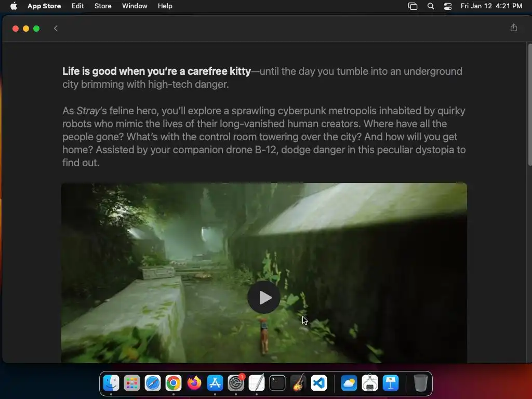Open TextEdit from the Dock

click(x=257, y=383)
